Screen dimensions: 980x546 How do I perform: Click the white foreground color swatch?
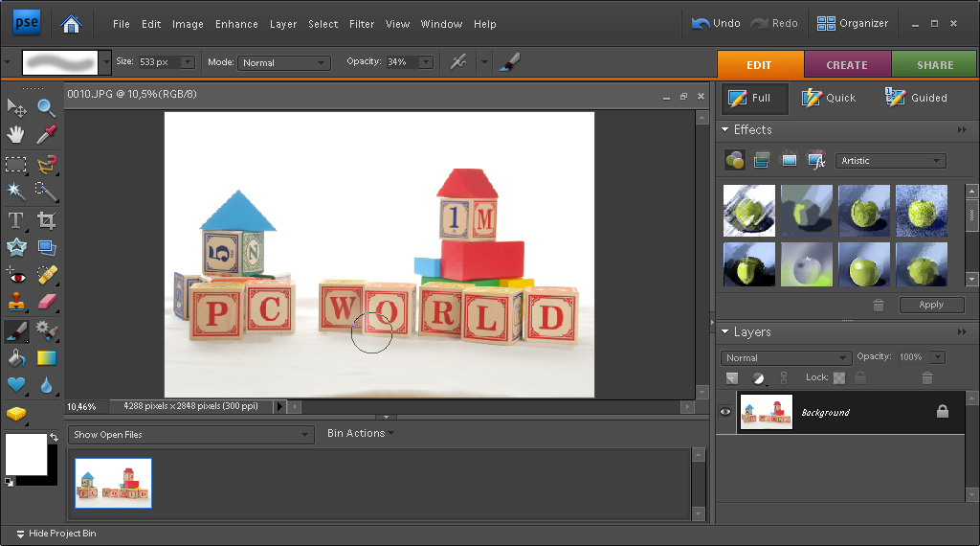point(26,455)
